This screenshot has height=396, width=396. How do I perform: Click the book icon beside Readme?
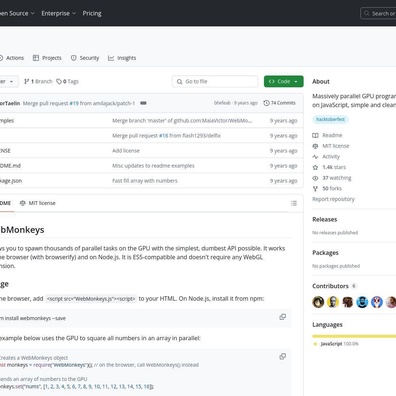click(315, 135)
